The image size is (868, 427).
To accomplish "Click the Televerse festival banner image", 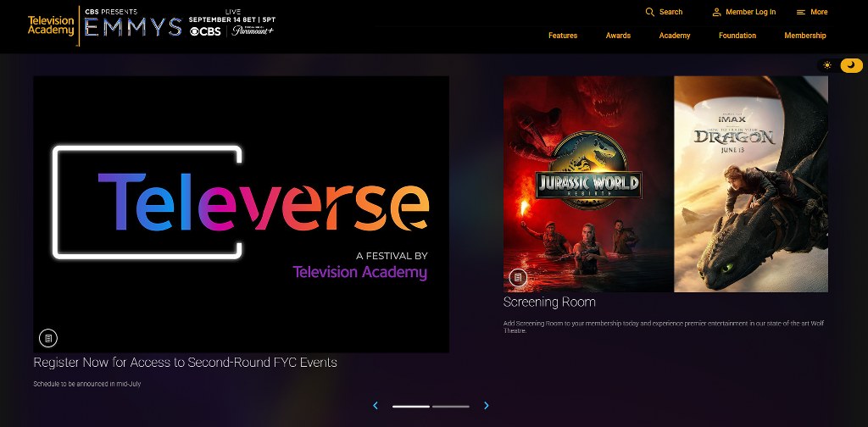I will click(x=241, y=214).
